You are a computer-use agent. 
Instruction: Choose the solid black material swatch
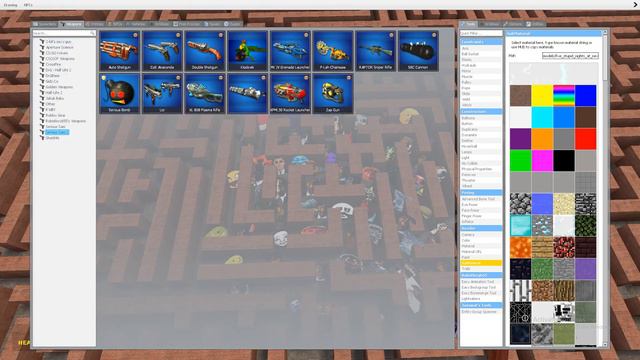coord(564,160)
